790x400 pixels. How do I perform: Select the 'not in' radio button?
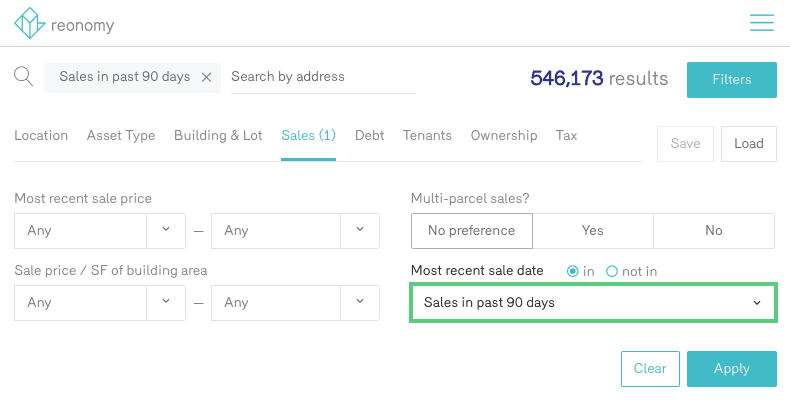(x=612, y=271)
